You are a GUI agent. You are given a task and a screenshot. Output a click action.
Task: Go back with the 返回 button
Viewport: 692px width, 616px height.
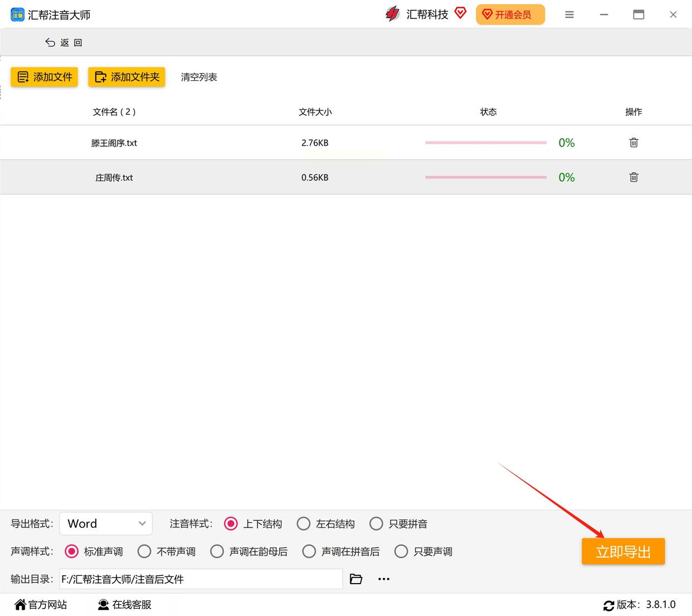(64, 42)
